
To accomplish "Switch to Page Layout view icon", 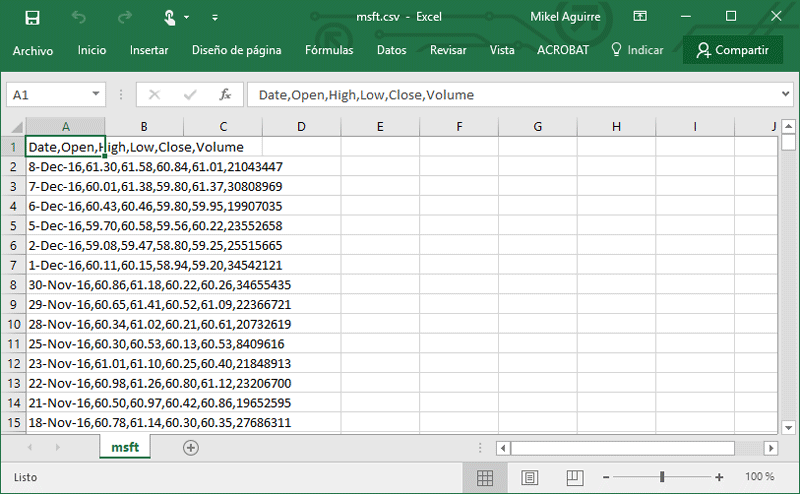I will point(530,477).
